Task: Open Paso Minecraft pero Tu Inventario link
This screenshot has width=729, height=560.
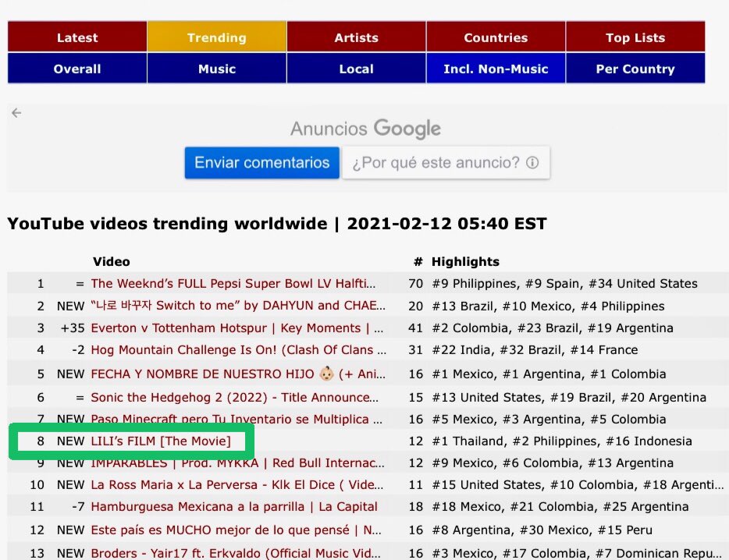Action: 236,419
